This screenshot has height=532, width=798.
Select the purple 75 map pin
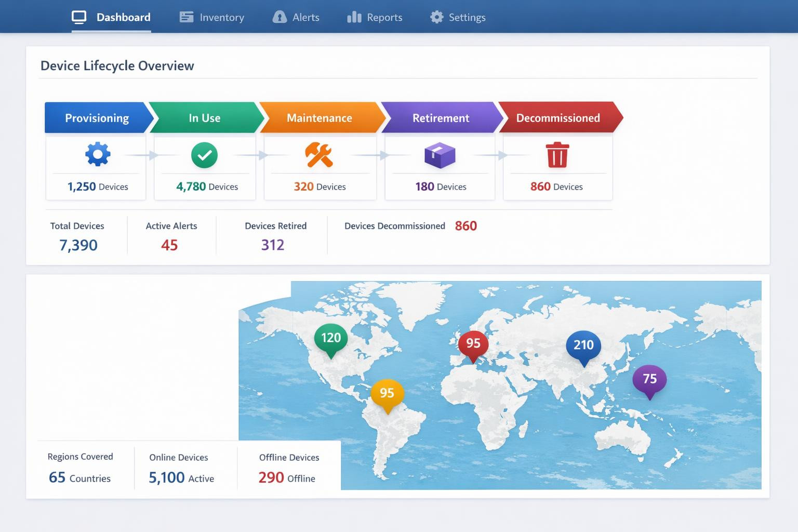click(x=649, y=379)
